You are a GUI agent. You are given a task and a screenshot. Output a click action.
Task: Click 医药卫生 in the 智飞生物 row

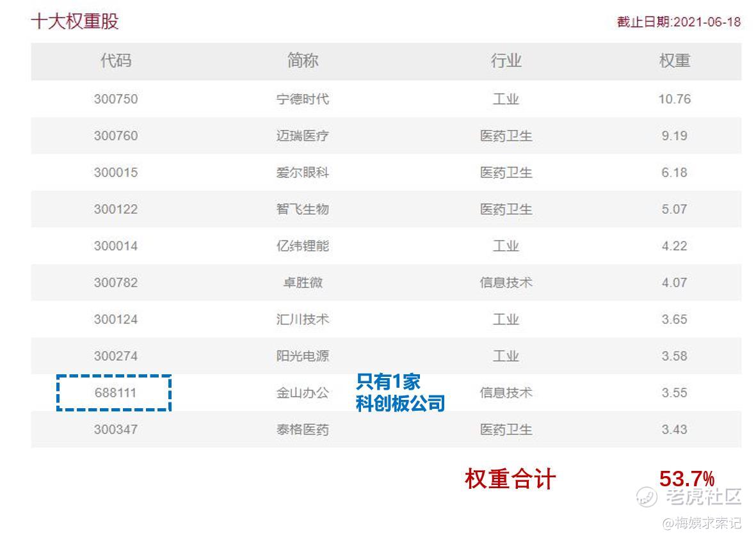506,210
